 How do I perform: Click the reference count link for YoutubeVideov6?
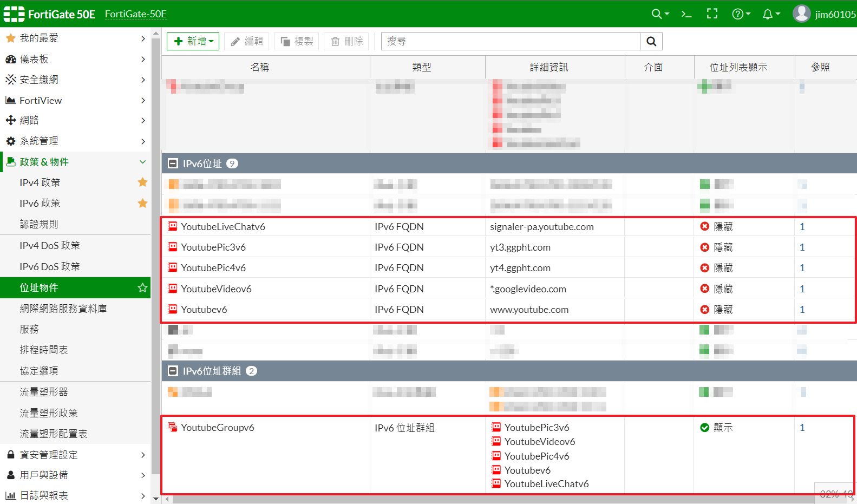coord(802,289)
